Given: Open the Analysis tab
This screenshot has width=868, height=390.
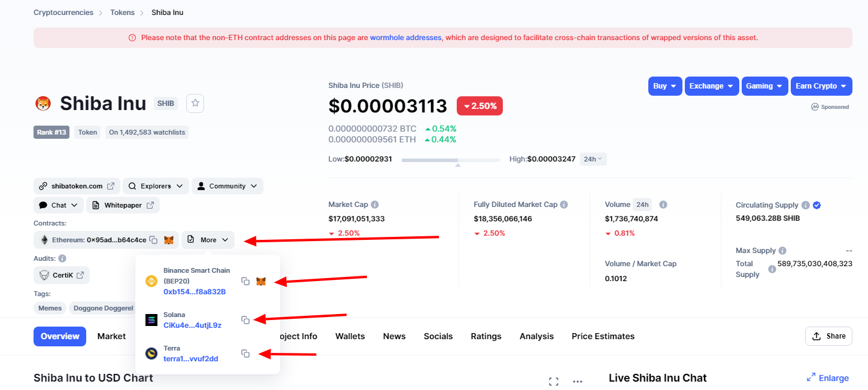Looking at the screenshot, I should pos(536,336).
